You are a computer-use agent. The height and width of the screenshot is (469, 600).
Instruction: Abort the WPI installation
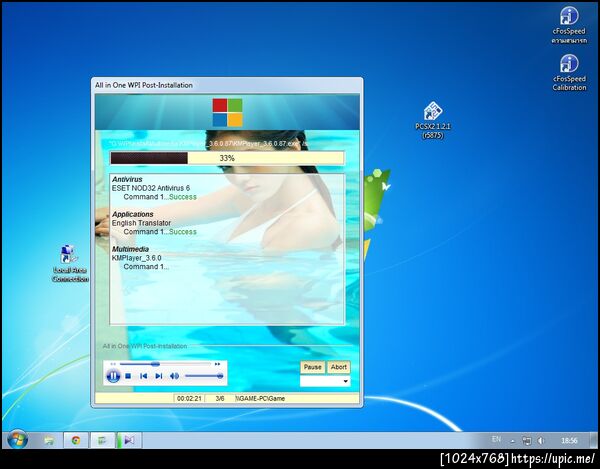point(339,367)
